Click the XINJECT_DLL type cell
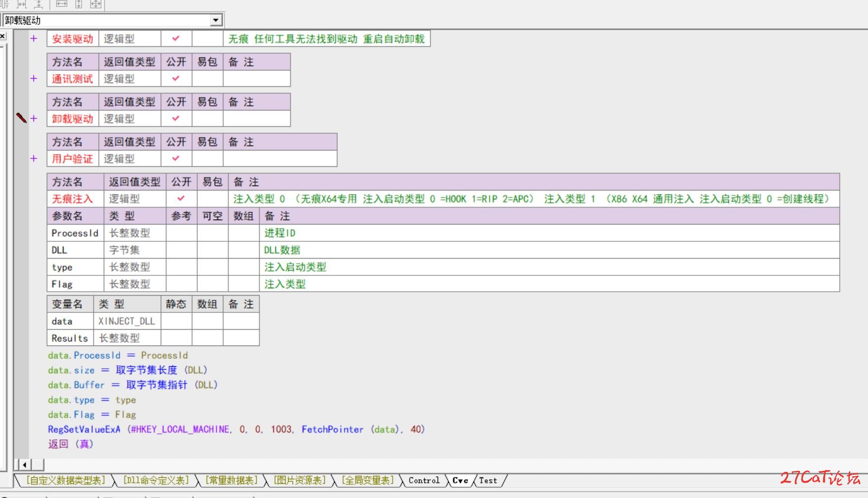Image resolution: width=868 pixels, height=498 pixels. click(x=127, y=321)
